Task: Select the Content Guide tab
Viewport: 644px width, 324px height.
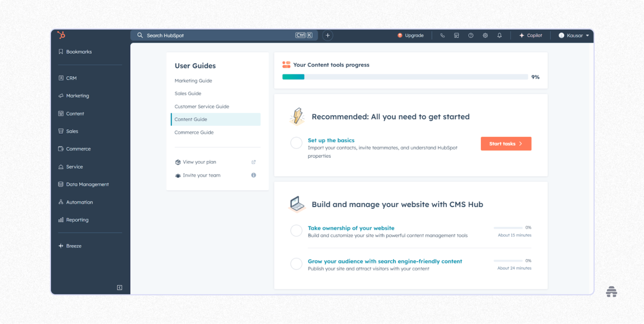Action: (216, 119)
